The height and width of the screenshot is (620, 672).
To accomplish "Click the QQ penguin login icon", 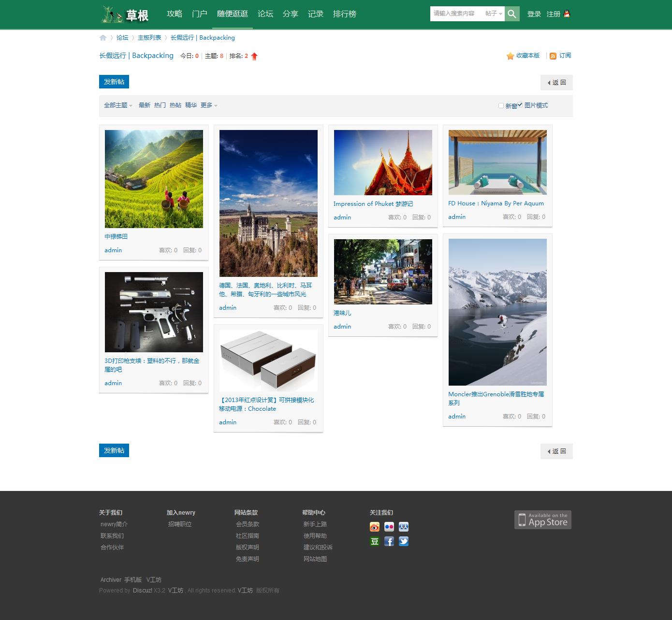I will point(567,14).
